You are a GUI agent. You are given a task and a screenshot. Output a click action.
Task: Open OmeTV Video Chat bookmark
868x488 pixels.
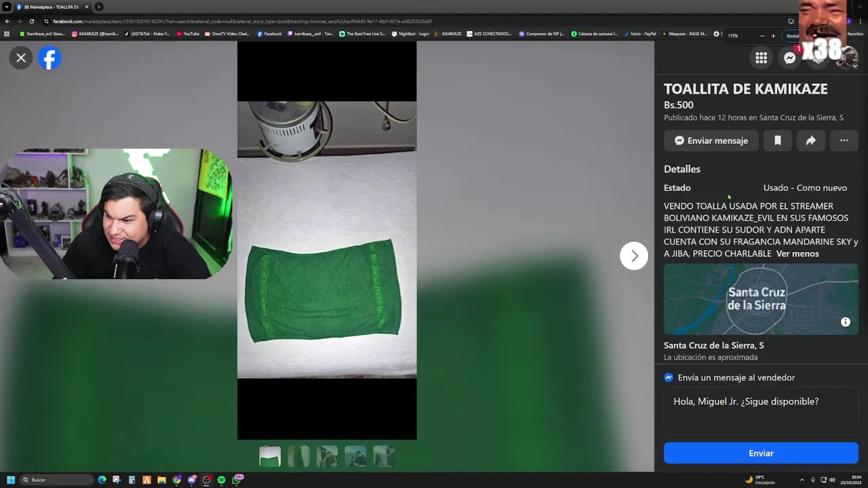tap(228, 34)
